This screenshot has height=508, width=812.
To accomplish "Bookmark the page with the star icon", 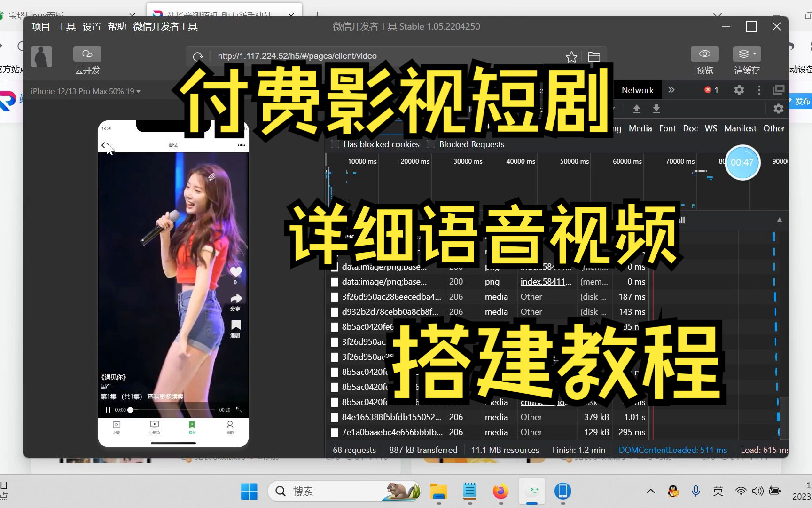I will [x=571, y=57].
